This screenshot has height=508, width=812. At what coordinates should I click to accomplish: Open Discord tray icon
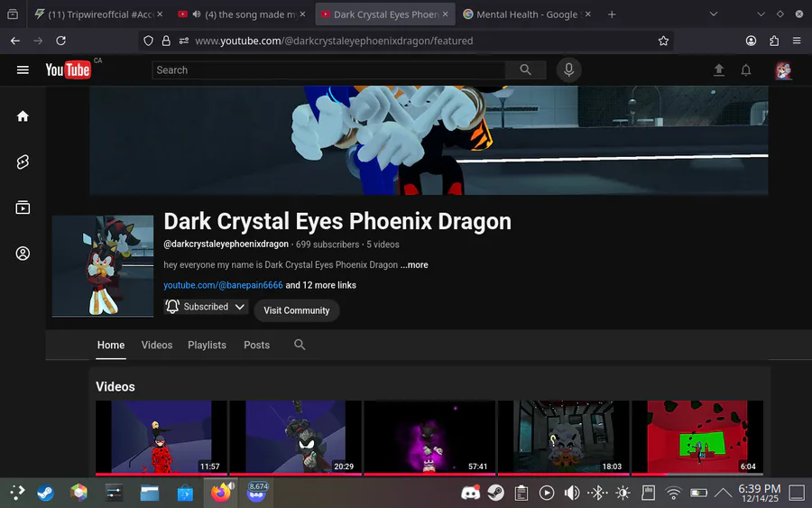pyautogui.click(x=470, y=493)
